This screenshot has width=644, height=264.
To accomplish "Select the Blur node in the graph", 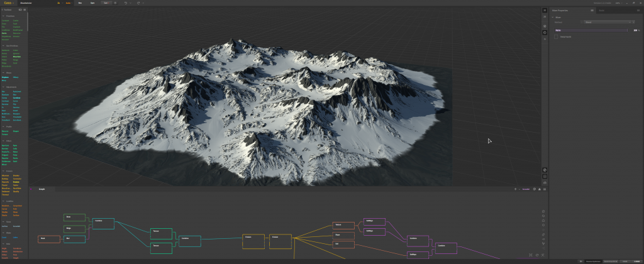I will click(x=74, y=239).
